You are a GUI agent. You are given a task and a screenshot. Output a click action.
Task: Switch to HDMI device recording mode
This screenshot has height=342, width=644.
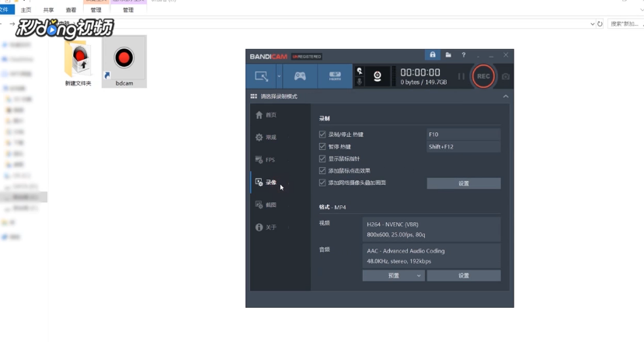point(335,76)
